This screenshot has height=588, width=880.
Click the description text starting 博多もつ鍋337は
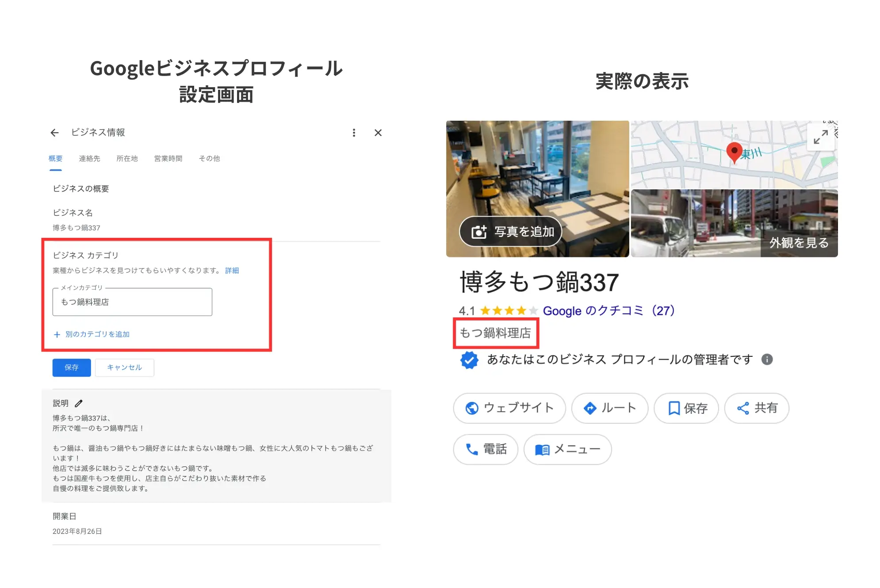(x=213, y=453)
